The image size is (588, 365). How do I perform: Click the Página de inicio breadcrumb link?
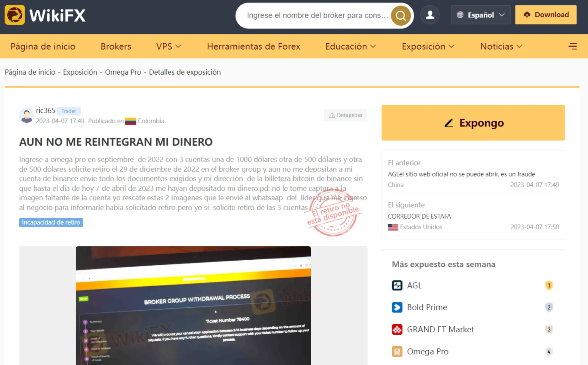click(30, 72)
